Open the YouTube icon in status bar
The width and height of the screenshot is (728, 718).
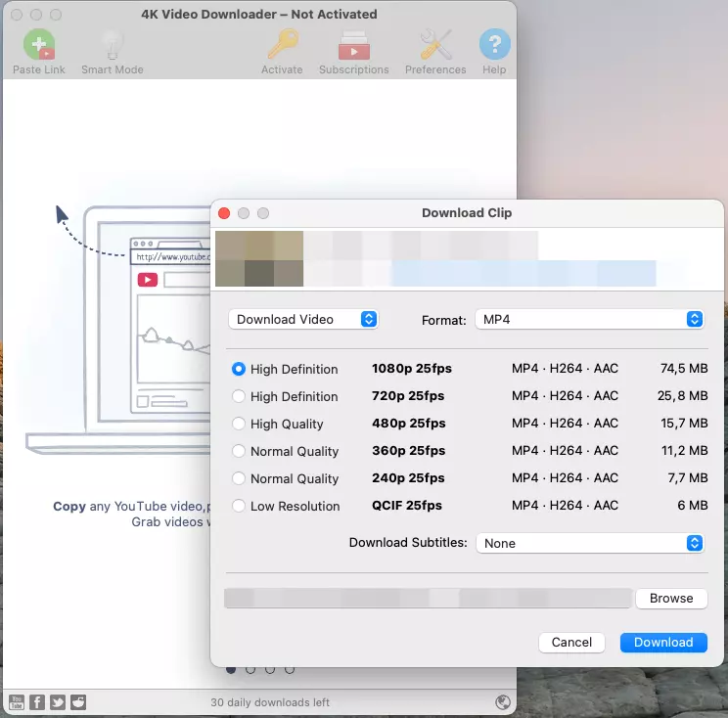17,701
